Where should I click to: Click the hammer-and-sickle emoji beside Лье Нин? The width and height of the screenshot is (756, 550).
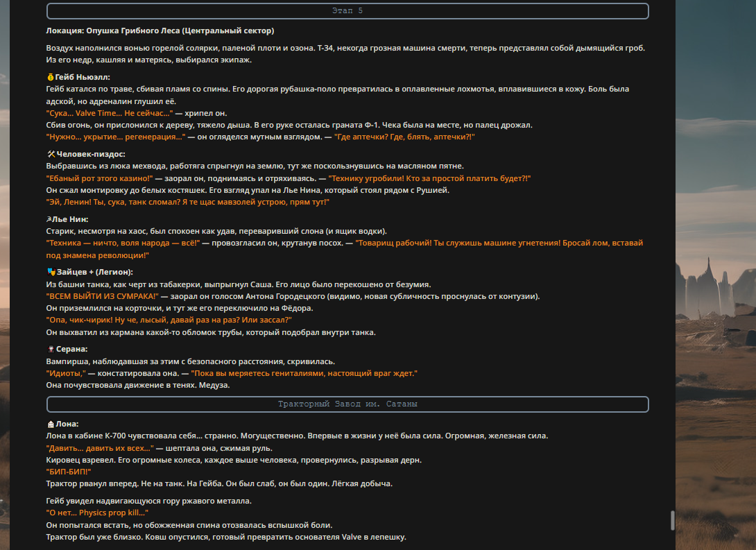49,219
